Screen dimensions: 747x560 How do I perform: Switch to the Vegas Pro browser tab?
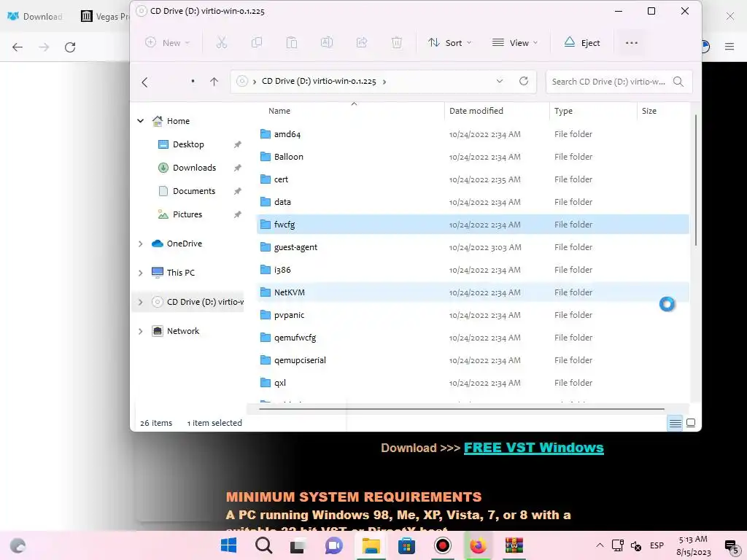point(105,17)
